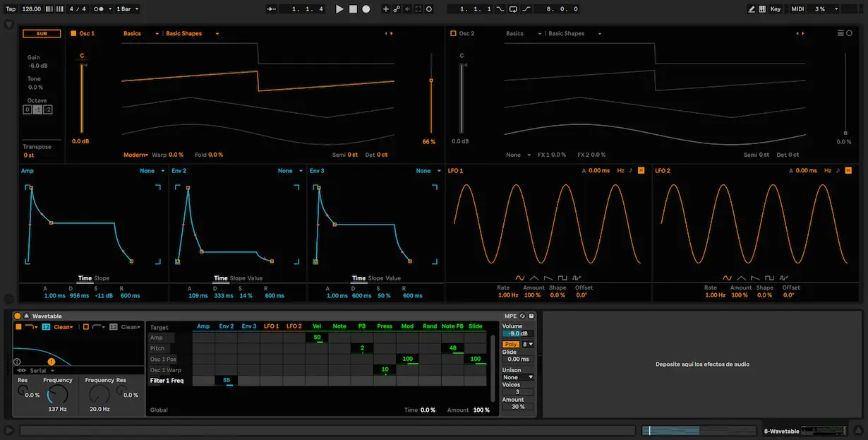Select random waveform for LFO 2
868x440 pixels.
pyautogui.click(x=784, y=278)
